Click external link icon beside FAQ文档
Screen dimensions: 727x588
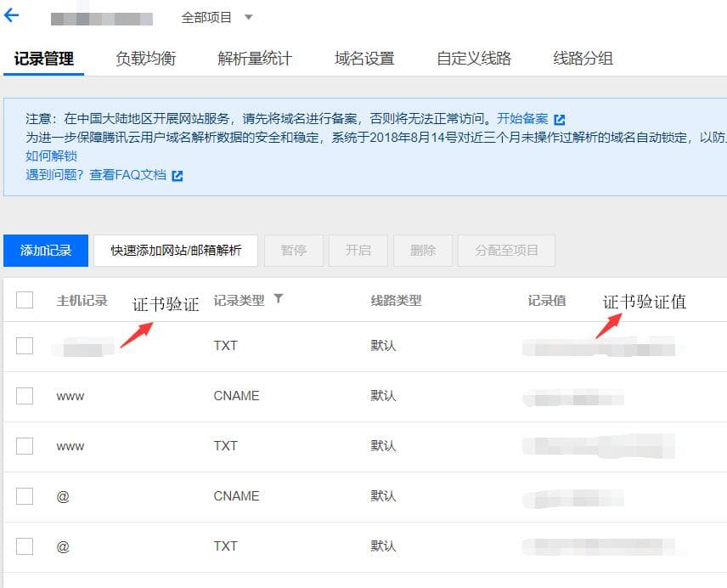(178, 176)
